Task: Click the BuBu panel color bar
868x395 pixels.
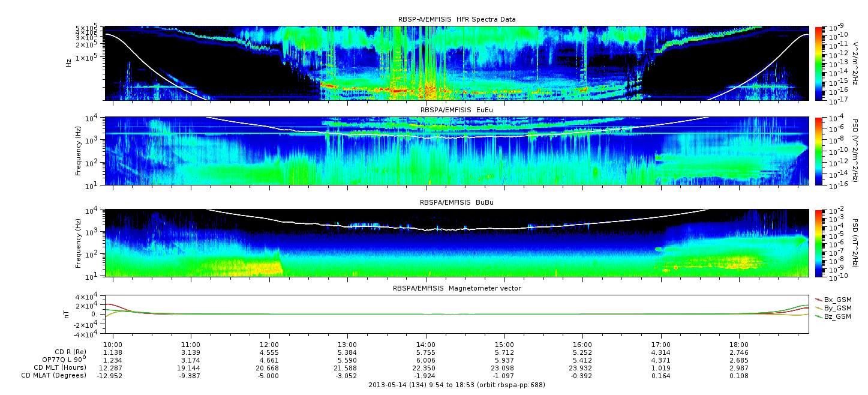Action: tap(818, 243)
